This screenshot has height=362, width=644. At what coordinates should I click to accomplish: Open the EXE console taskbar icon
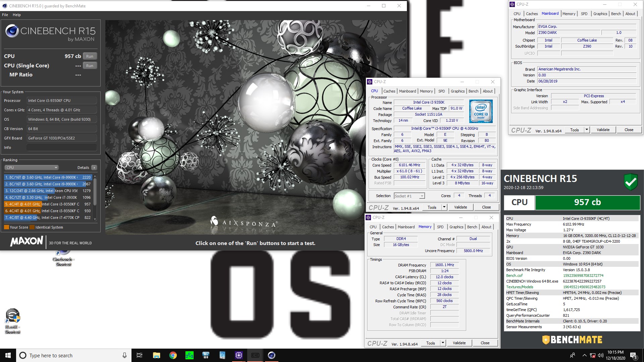(x=255, y=355)
